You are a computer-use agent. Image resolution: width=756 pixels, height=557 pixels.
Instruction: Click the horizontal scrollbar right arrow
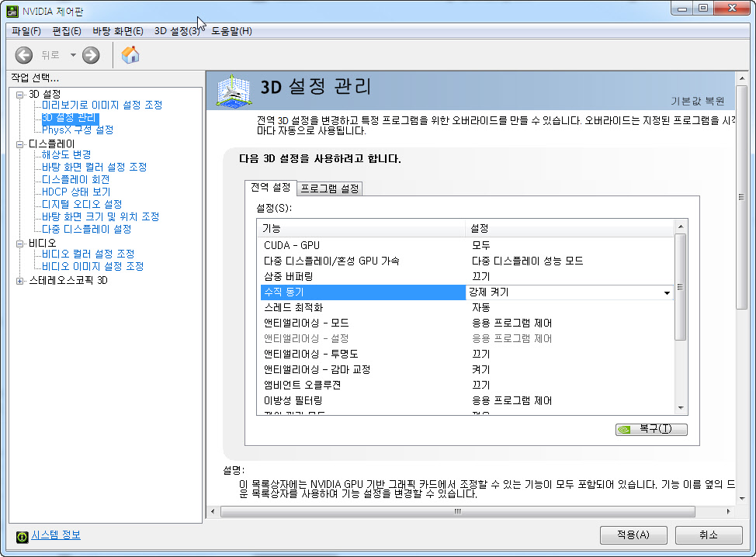(x=728, y=512)
